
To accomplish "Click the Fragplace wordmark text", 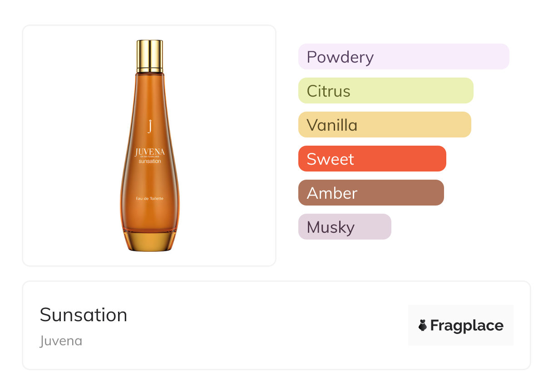I will (x=467, y=325).
